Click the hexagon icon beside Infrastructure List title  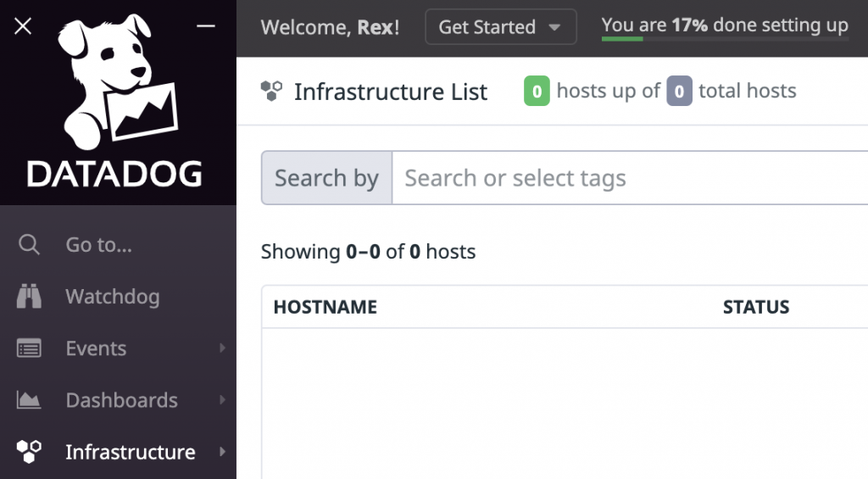[271, 91]
